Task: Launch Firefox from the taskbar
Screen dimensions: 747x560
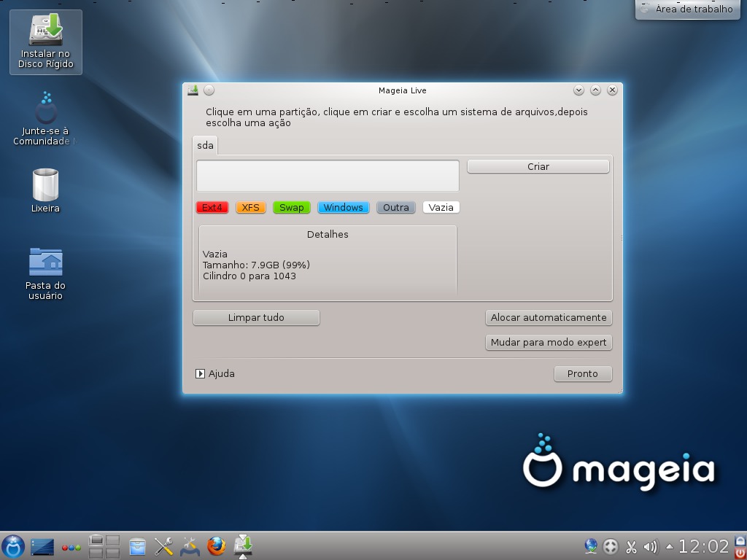Action: click(x=216, y=546)
